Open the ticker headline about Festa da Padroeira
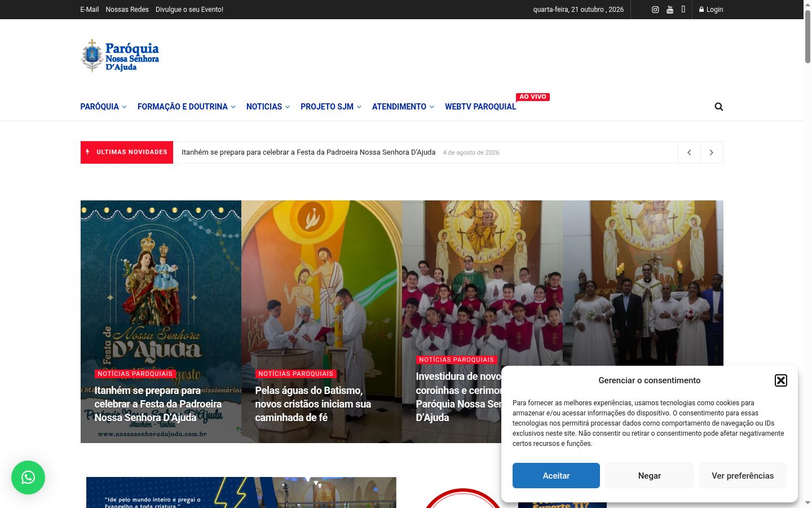Screen dimensions: 812x508 pyautogui.click(x=308, y=152)
